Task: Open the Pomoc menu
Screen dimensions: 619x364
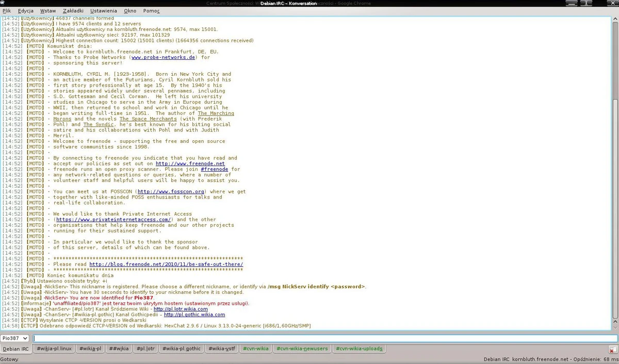Action: tap(151, 10)
